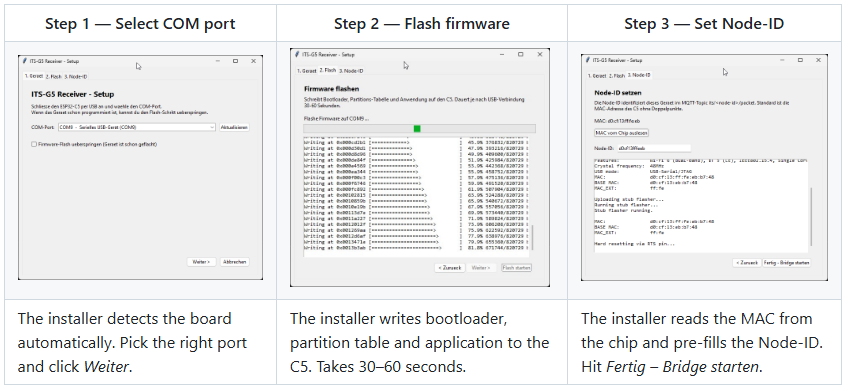Click 'Flashe Firmware auf COM9' status text
This screenshot has height=388, width=849.
click(x=336, y=118)
